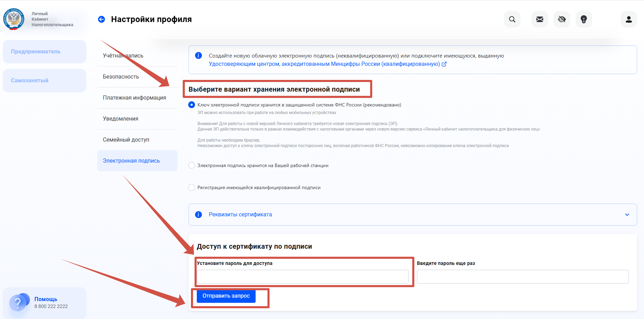Click the Отправить запрос button
The image size is (644, 319).
tap(226, 296)
